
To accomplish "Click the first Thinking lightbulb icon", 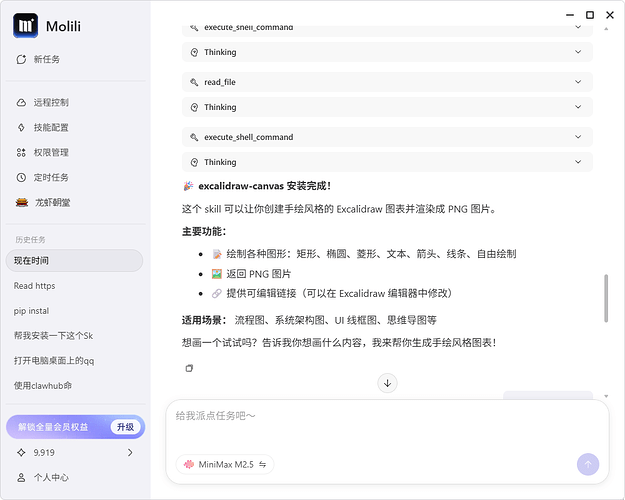I will (x=194, y=52).
